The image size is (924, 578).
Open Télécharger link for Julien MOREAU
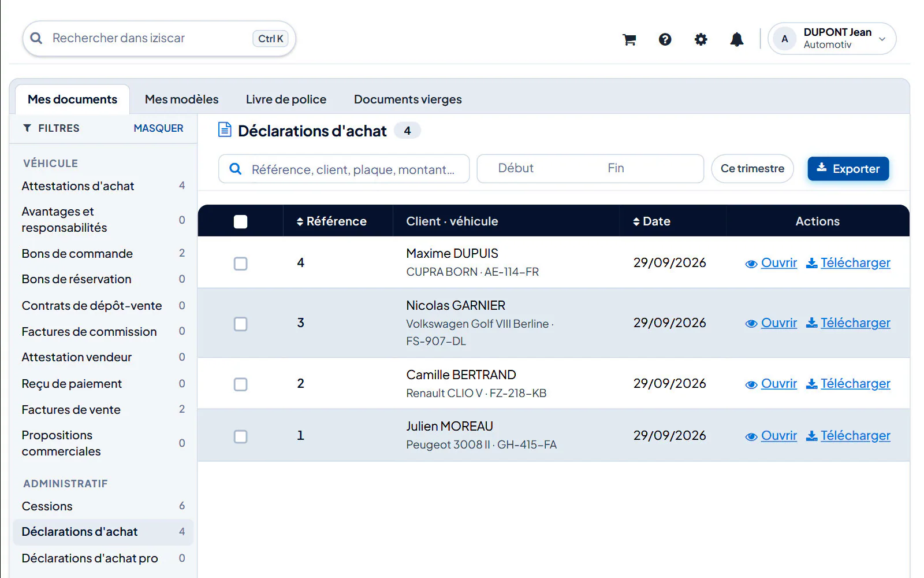tap(855, 436)
